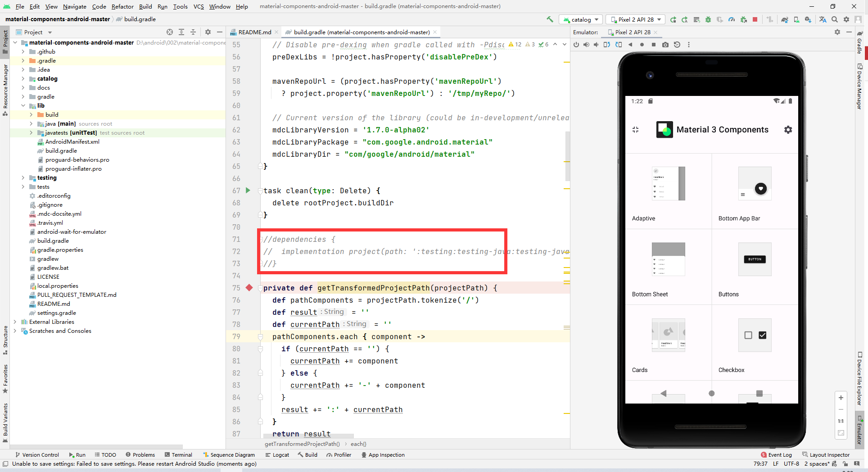Open the Adaptive demo thumbnail
This screenshot has width=868, height=472.
(669, 184)
